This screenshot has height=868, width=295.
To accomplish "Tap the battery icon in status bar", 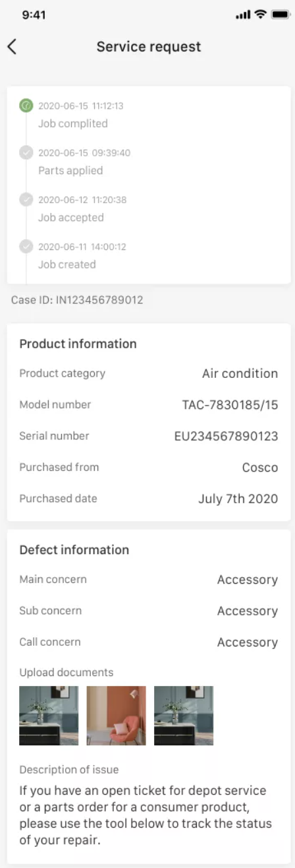I will point(280,15).
